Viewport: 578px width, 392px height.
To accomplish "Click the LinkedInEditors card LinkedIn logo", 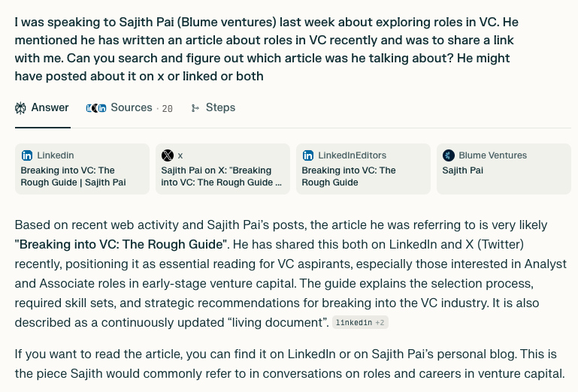I will (308, 155).
